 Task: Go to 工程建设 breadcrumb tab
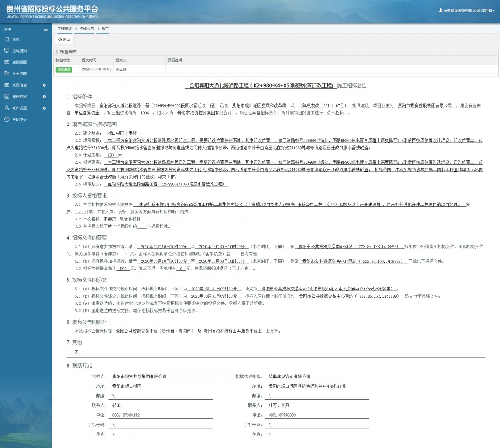point(65,29)
